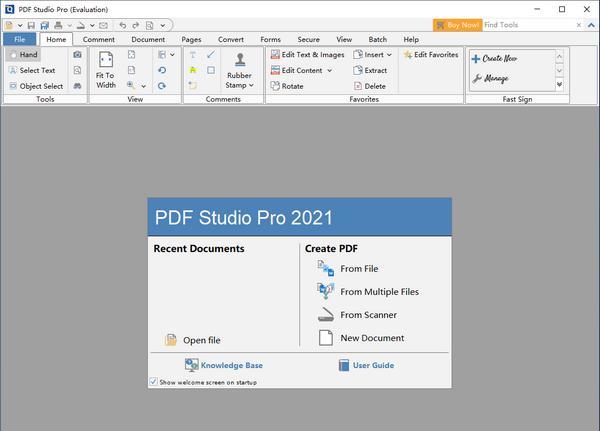Switch to the Forms ribbon tab

[x=270, y=39]
